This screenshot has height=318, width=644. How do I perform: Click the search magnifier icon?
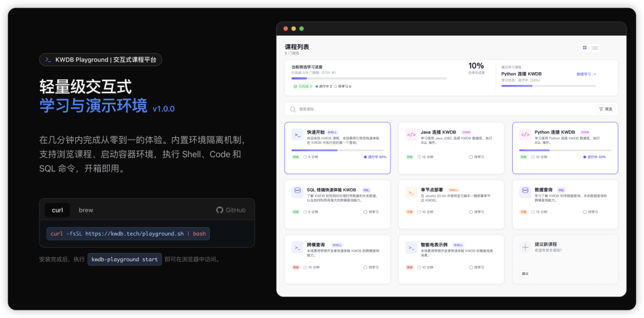pyautogui.click(x=293, y=109)
